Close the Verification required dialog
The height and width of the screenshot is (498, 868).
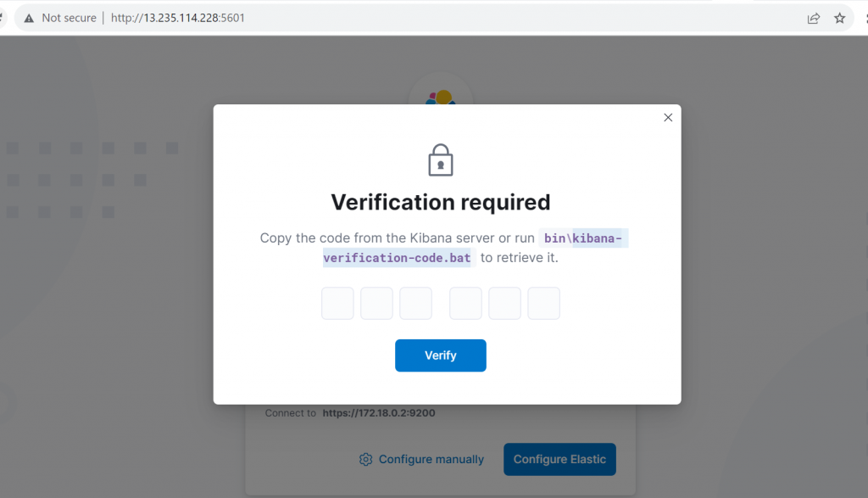tap(668, 118)
